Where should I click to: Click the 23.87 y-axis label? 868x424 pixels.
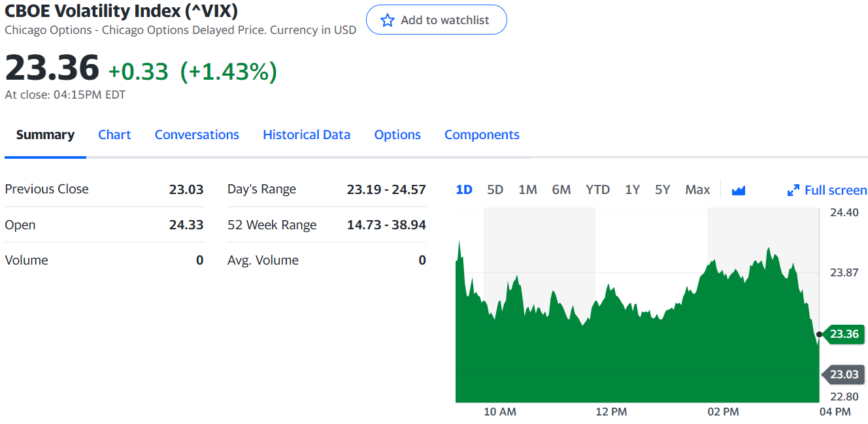pos(844,272)
